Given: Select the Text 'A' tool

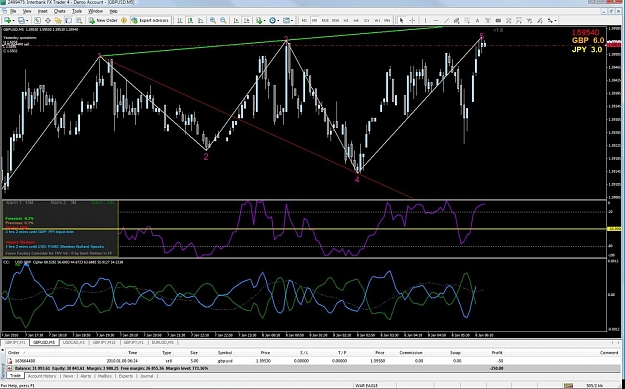Looking at the screenshot, I should tap(477, 20).
